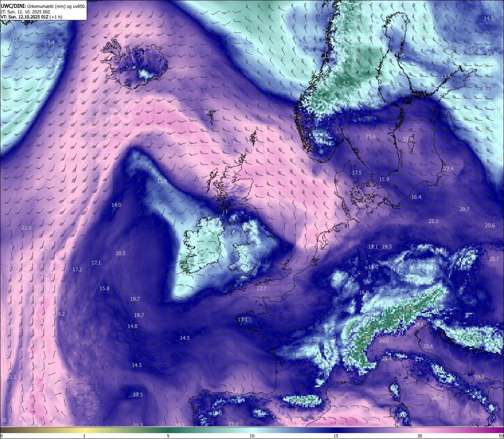
Task: Click the 'UWC/DINI: Úrkomumætti (mm) og uv850.' title line
Action: [x=43, y=6]
